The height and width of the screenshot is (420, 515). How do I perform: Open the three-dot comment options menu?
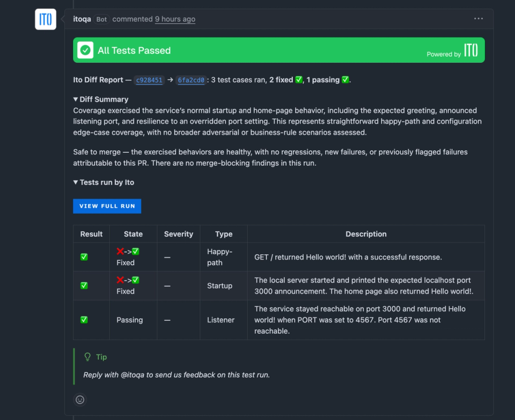point(478,19)
